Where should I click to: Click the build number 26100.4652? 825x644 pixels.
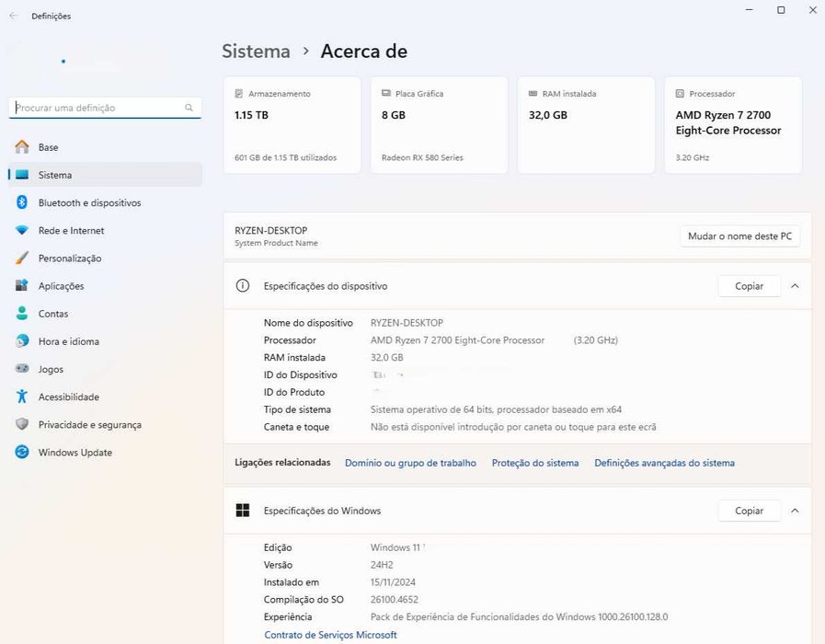(394, 599)
